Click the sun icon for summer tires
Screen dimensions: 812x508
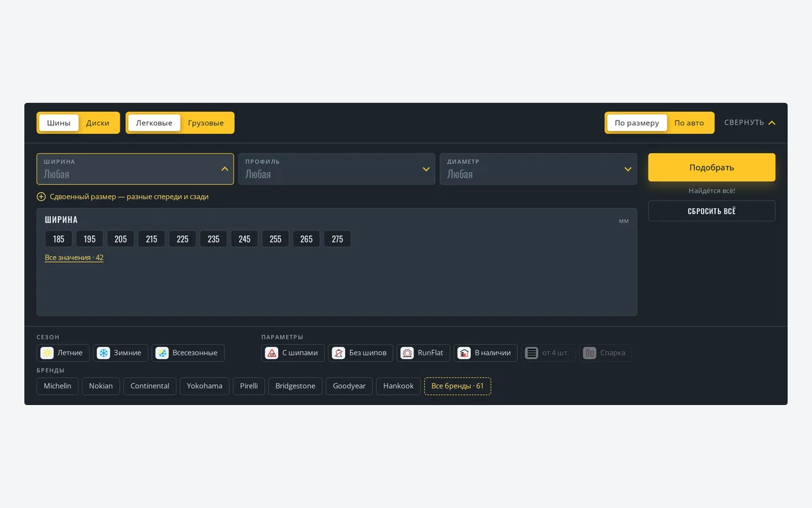coord(47,353)
